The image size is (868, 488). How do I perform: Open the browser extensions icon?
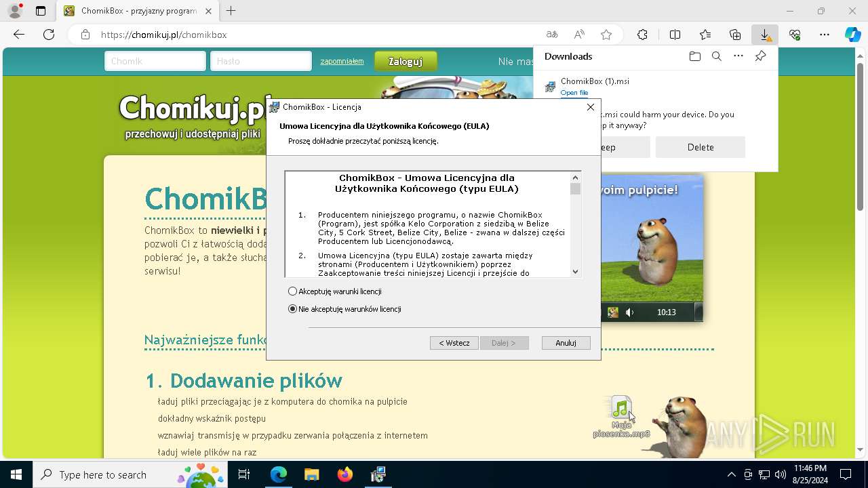point(642,35)
